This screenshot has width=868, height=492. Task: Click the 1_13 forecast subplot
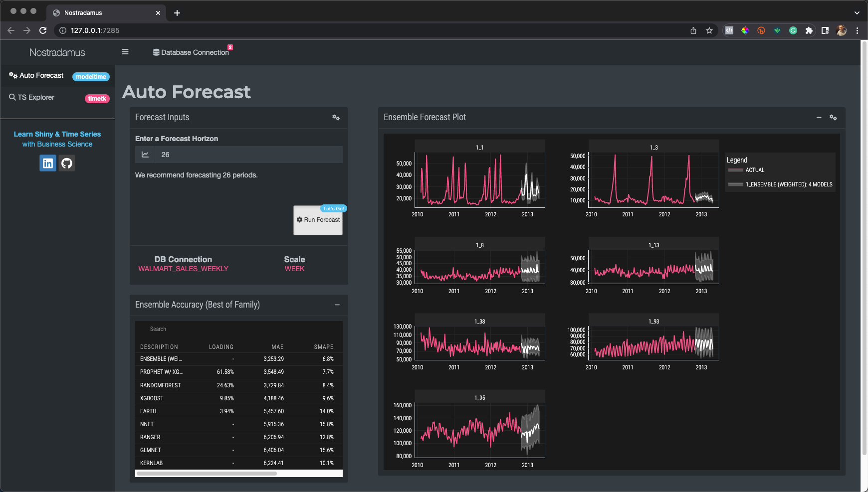(x=653, y=267)
